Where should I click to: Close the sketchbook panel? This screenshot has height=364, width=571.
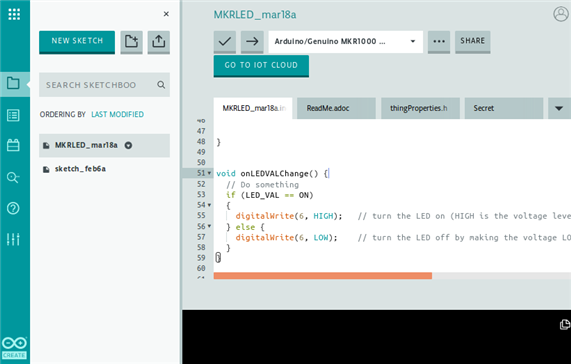point(166,14)
